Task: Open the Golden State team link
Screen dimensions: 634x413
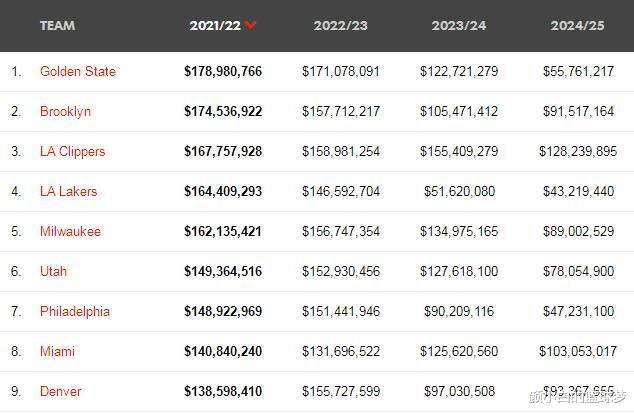Action: (x=78, y=71)
